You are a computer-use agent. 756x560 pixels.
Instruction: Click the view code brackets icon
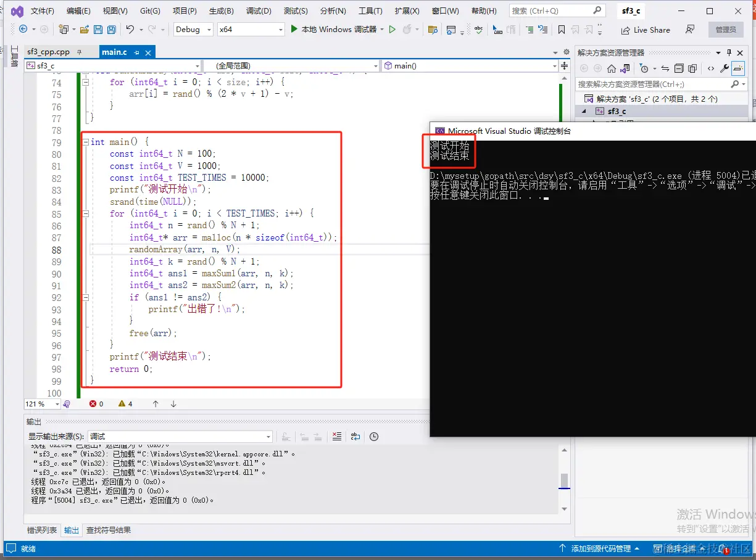coord(711,68)
